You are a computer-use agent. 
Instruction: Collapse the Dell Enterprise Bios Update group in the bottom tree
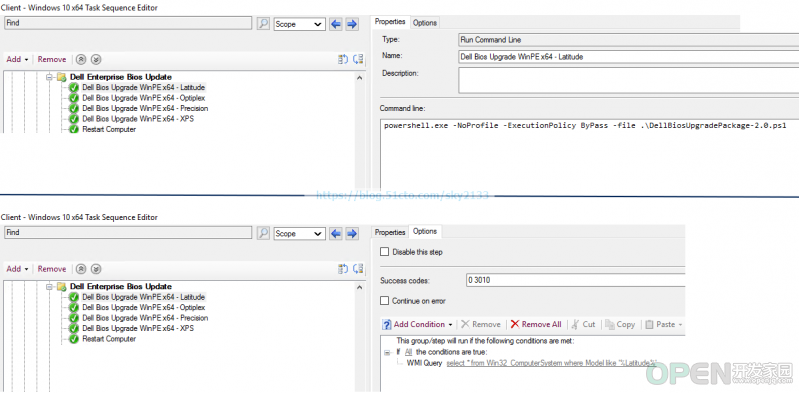pos(49,286)
